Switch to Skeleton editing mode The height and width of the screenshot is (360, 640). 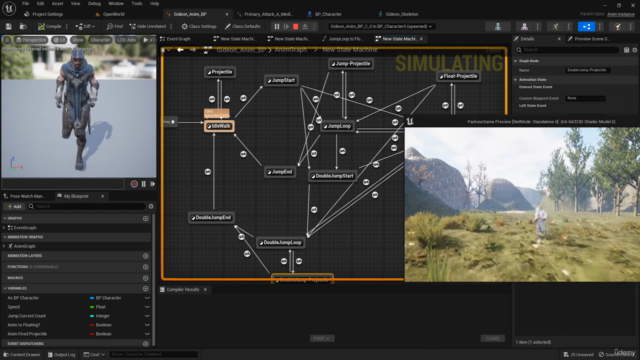pos(498,27)
